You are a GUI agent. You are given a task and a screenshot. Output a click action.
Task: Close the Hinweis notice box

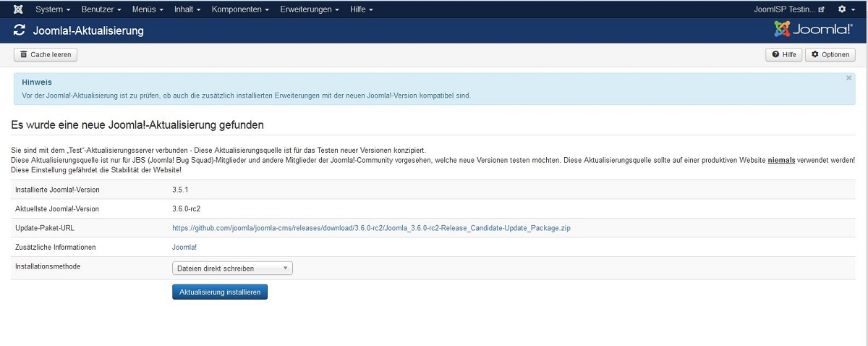(848, 78)
